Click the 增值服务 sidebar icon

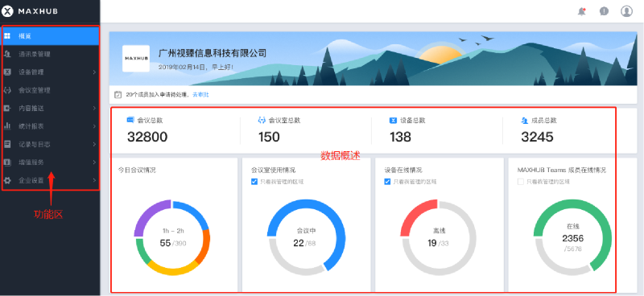click(x=7, y=162)
